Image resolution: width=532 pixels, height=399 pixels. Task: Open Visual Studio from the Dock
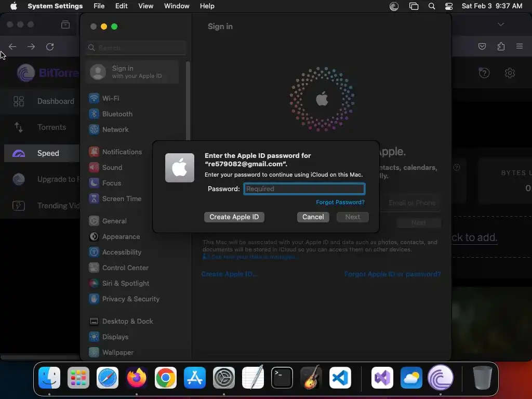[x=382, y=378]
